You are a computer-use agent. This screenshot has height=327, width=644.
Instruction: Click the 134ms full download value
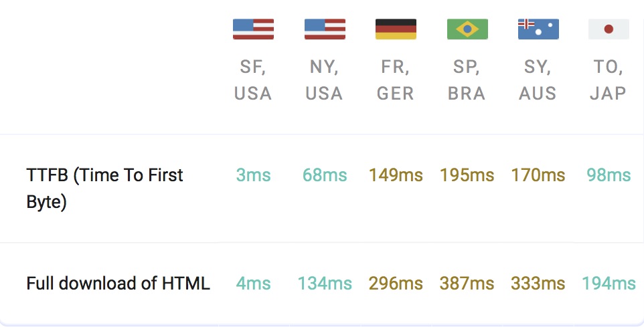tap(325, 284)
